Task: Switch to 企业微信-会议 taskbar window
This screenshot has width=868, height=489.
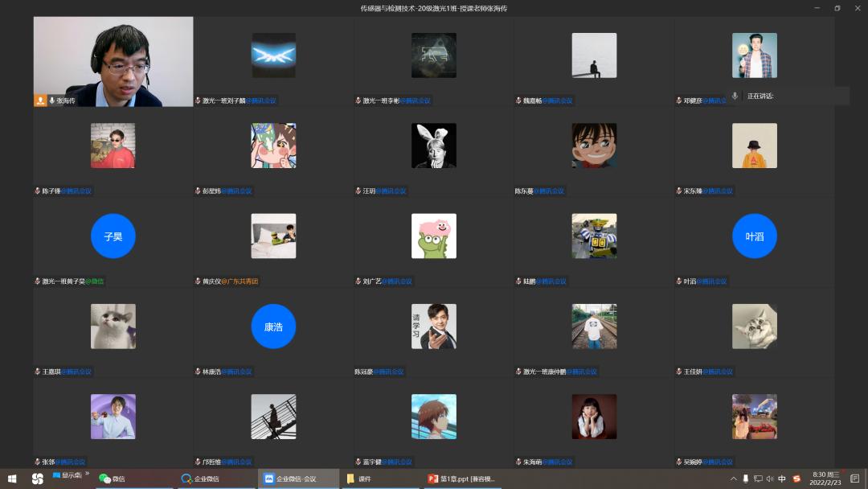Action: click(297, 479)
